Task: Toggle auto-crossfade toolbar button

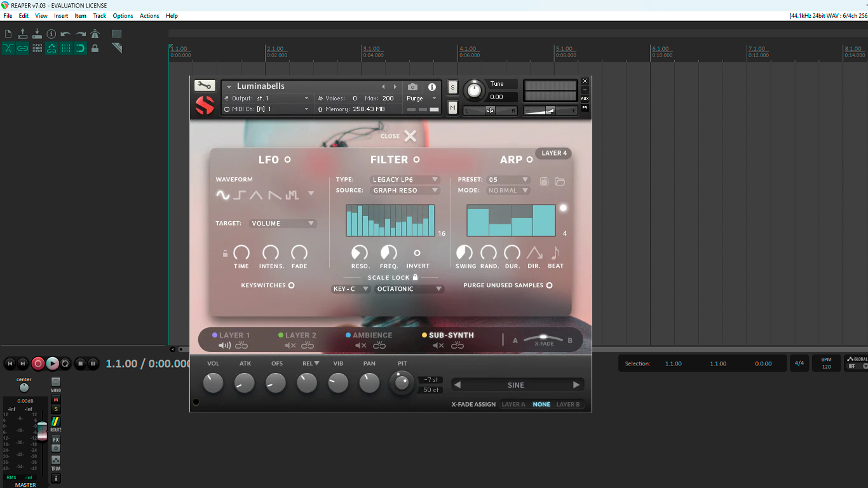Action: coord(8,48)
